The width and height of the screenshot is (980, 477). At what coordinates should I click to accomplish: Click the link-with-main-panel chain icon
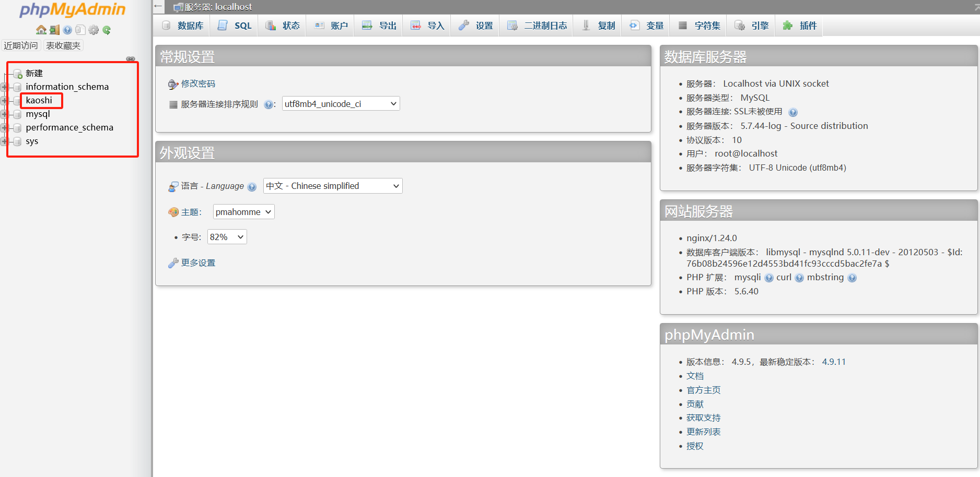131,59
